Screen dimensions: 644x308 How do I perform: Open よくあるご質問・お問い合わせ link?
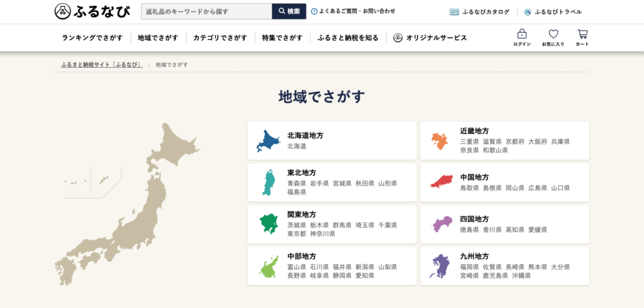pos(357,11)
